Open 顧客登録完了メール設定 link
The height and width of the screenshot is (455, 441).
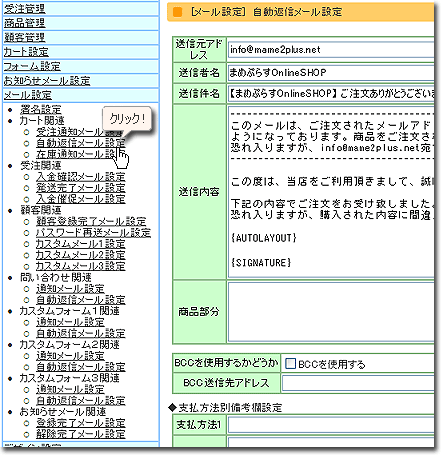click(x=91, y=221)
